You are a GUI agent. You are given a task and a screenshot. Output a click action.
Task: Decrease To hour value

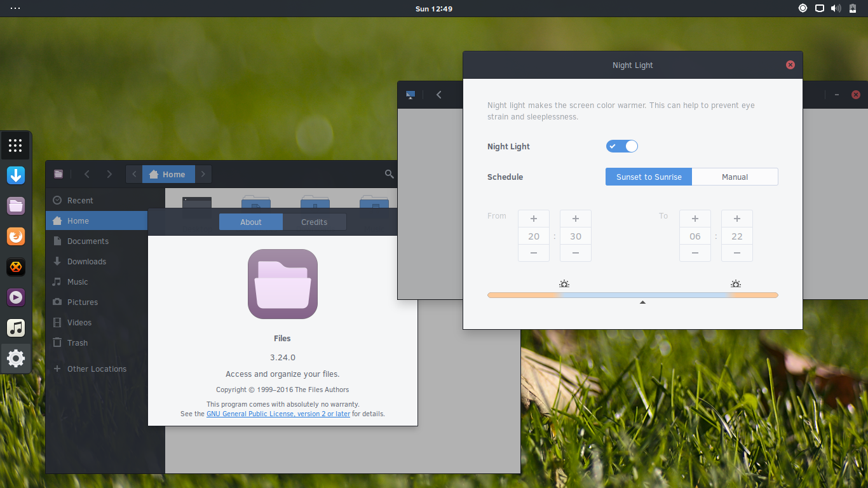695,253
